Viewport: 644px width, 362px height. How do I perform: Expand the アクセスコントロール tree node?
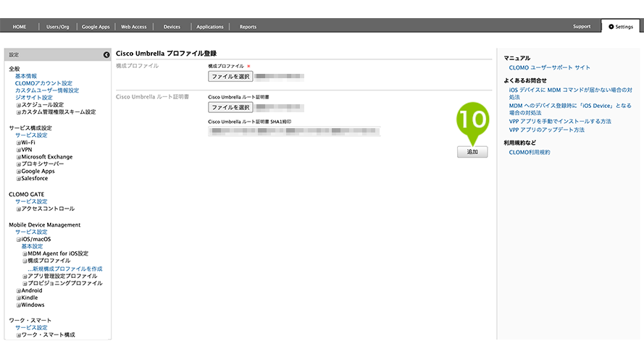tap(19, 209)
